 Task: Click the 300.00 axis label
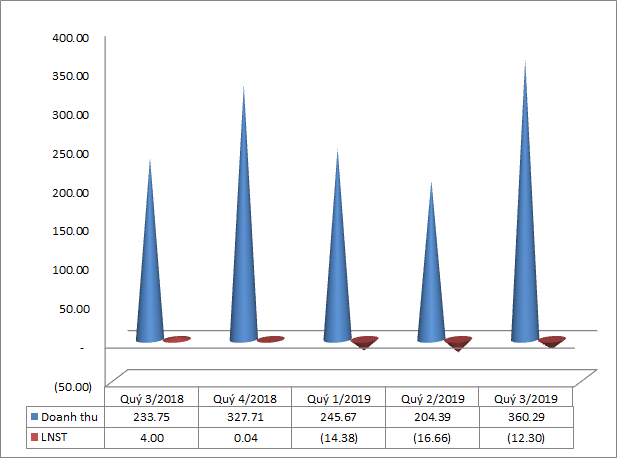point(71,115)
